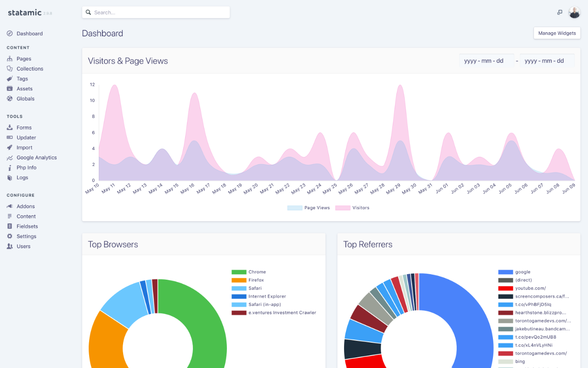Toggle Visitors series in chart legend
Screen dimensions: 588x368
click(352, 208)
